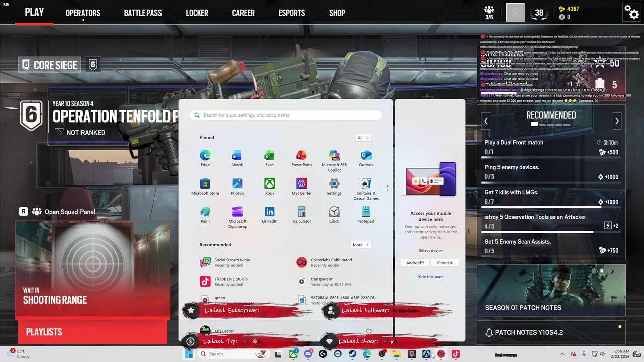This screenshot has width=644, height=362.
Task: Expand All pinned apps list
Action: 363,137
